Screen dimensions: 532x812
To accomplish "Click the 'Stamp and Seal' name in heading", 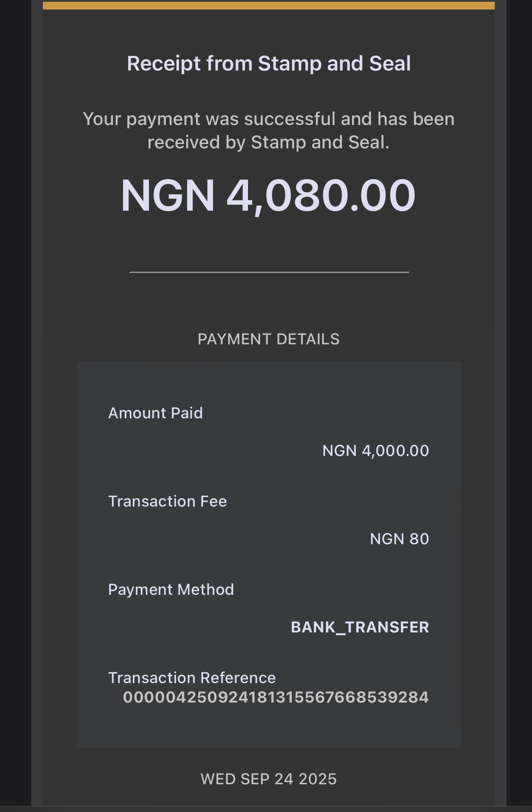I will [334, 64].
